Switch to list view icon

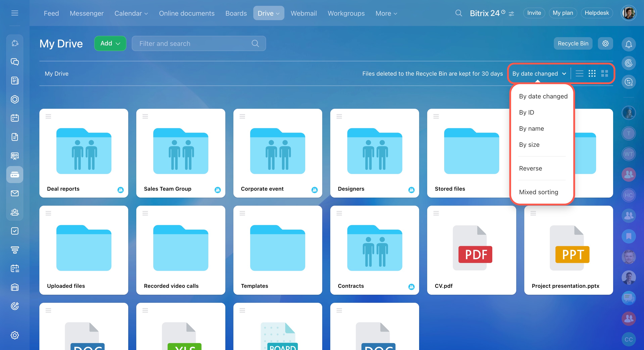579,73
